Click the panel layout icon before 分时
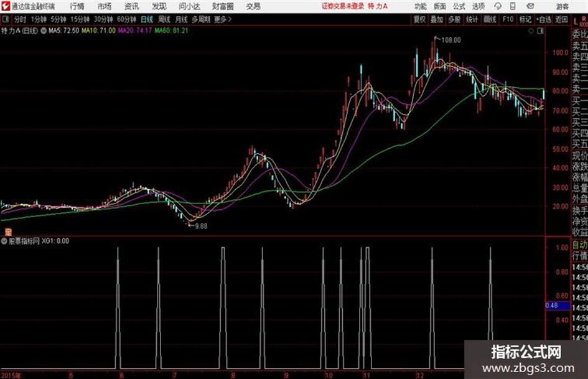This screenshot has width=588, height=379. (5, 19)
